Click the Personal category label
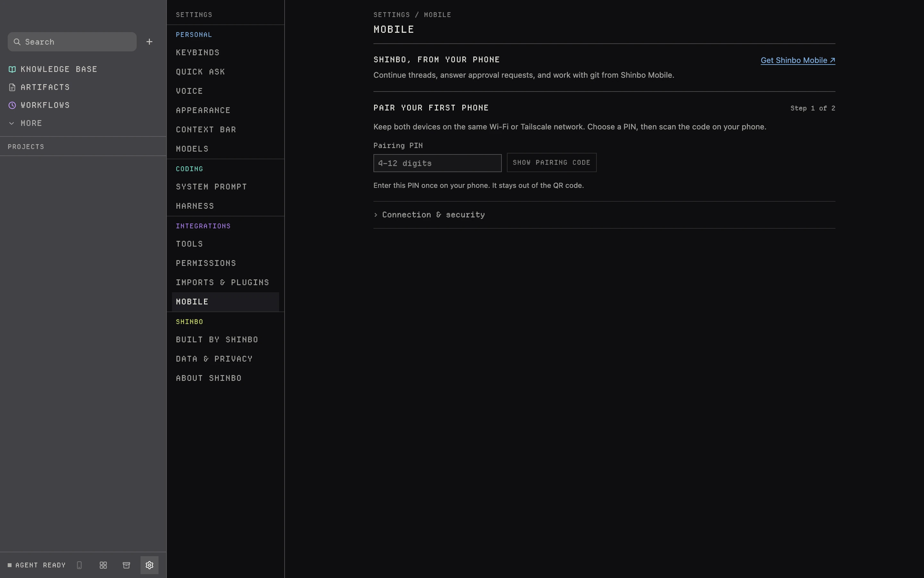924x578 pixels. [x=193, y=35]
